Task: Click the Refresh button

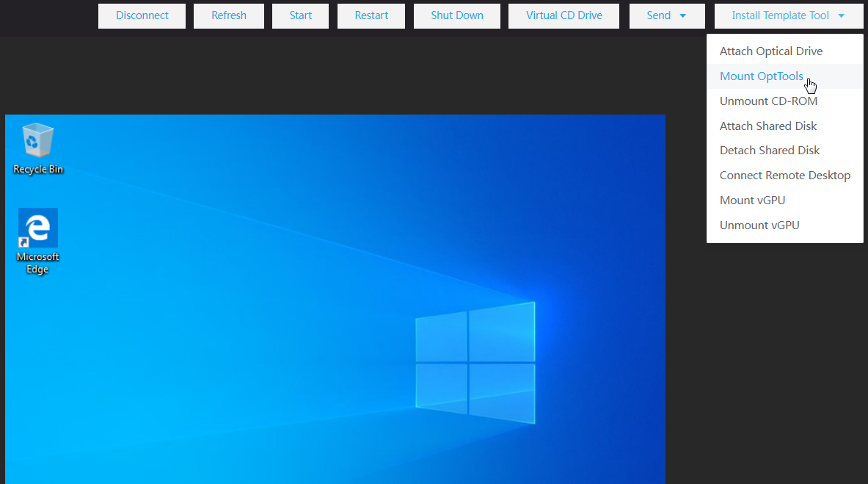Action: click(229, 15)
